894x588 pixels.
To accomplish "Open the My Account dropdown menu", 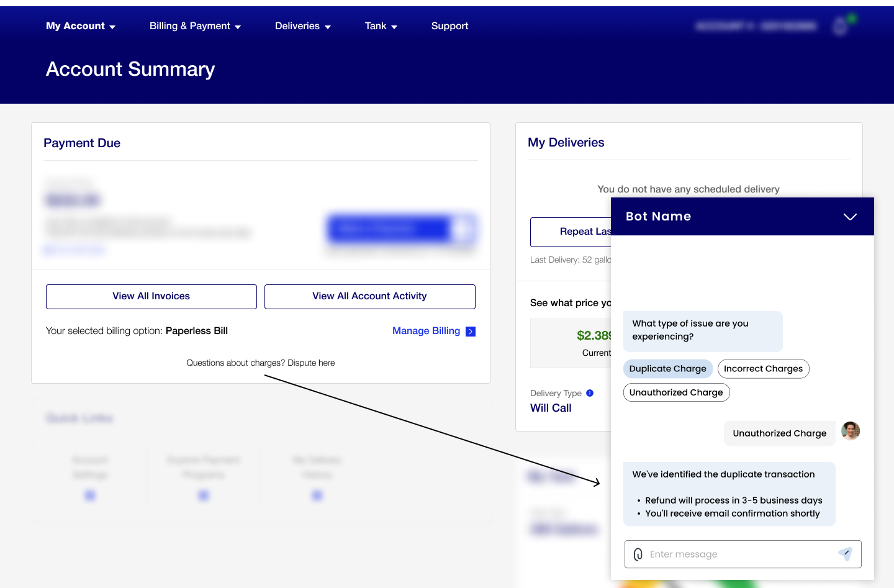I will tap(81, 26).
